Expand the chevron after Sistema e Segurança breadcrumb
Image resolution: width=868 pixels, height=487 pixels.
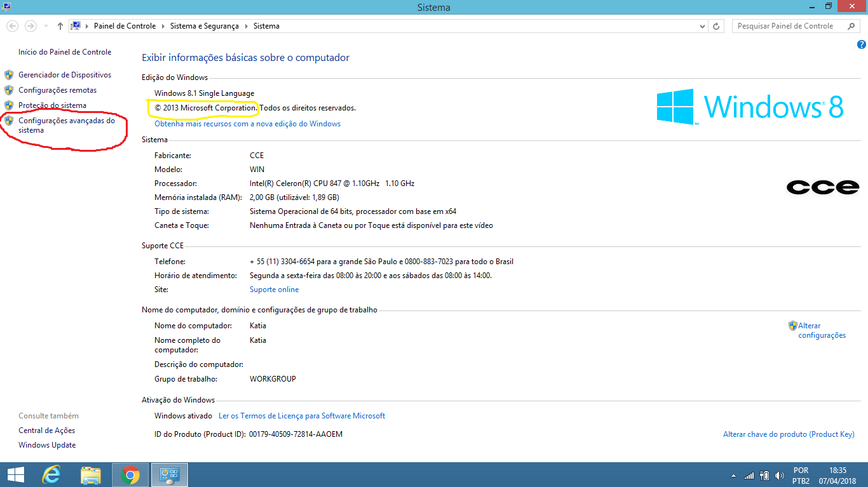(x=246, y=26)
